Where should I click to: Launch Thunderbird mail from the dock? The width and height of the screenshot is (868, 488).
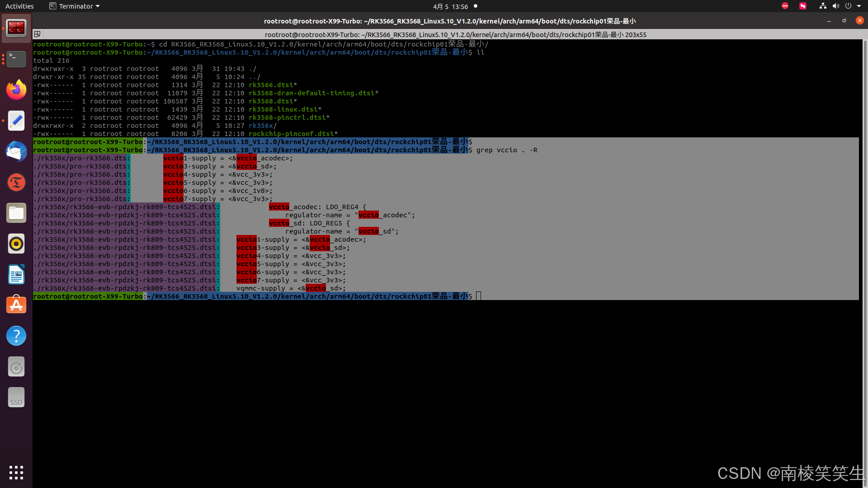(x=16, y=151)
